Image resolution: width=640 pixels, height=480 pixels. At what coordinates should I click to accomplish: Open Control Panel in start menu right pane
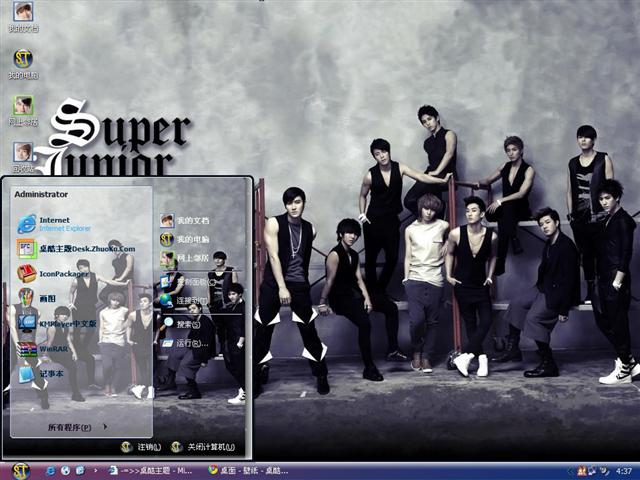pos(188,282)
